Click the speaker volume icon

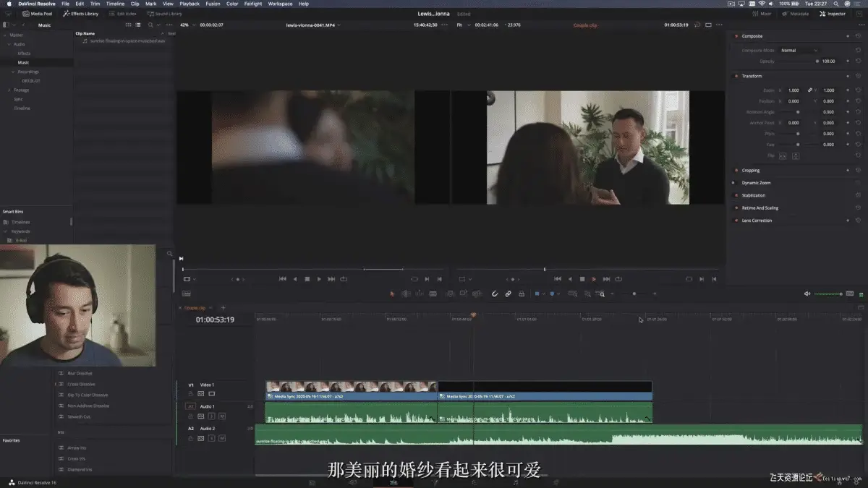click(807, 294)
